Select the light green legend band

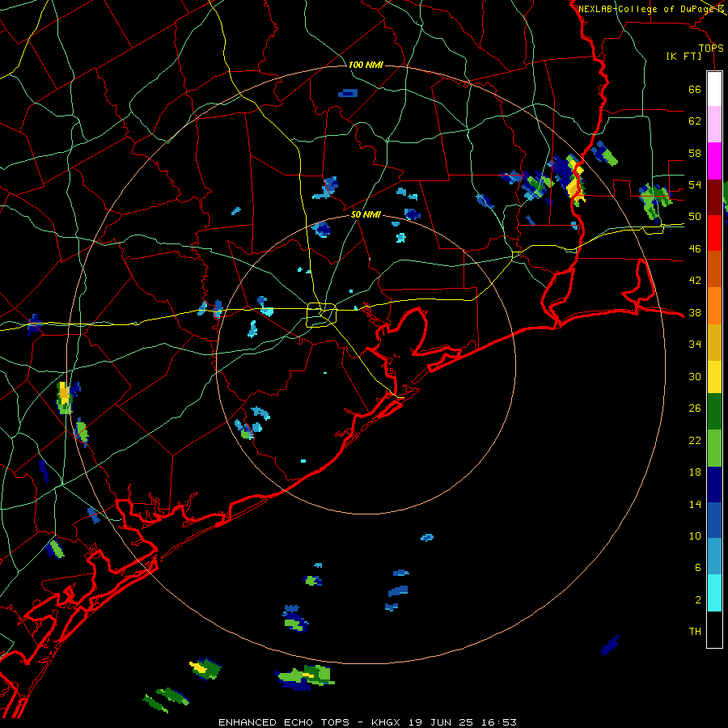714,448
